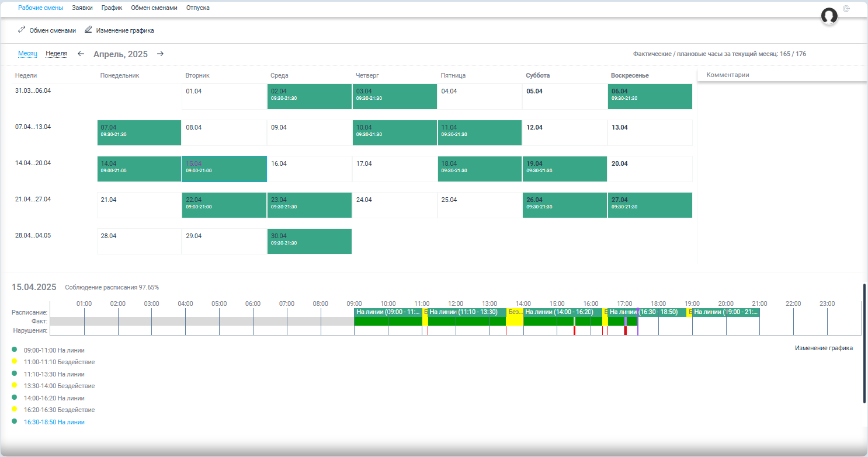Image resolution: width=868 pixels, height=457 pixels.
Task: Click the swap arrows icon for Обмен сменами
Action: [x=22, y=29]
